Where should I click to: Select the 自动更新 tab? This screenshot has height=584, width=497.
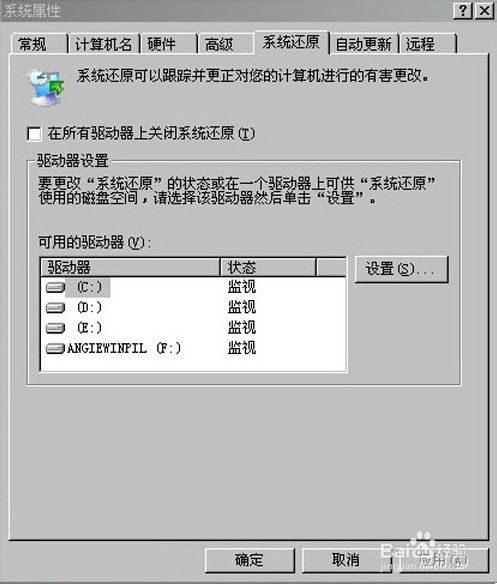click(364, 44)
